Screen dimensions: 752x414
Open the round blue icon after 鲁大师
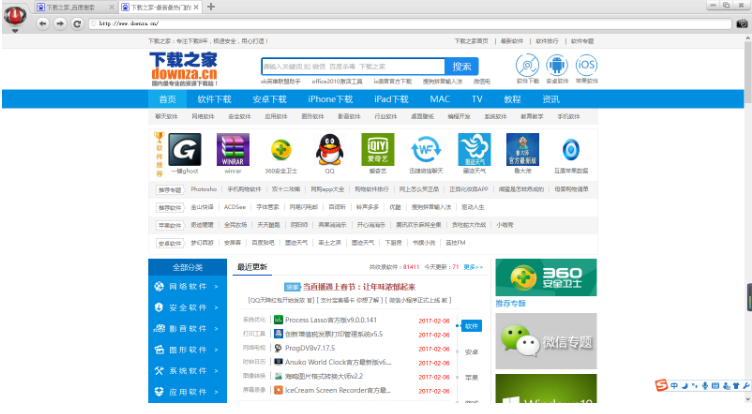pos(571,150)
